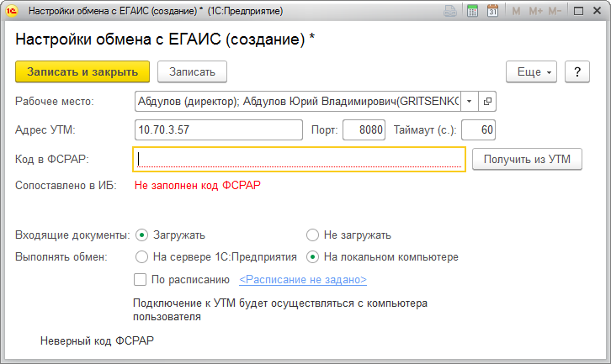Click the Подключение к УТМ description text
This screenshot has width=611, height=364.
[280, 310]
